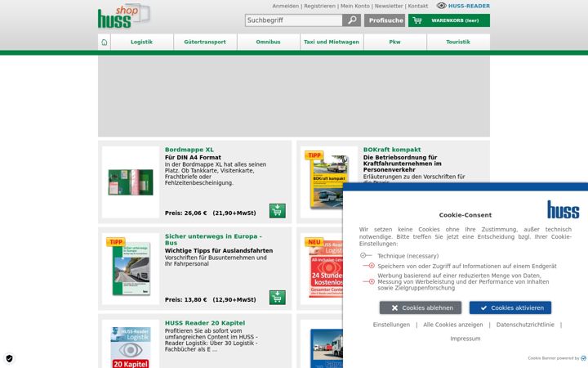Click the large gray banner area

tap(294, 96)
